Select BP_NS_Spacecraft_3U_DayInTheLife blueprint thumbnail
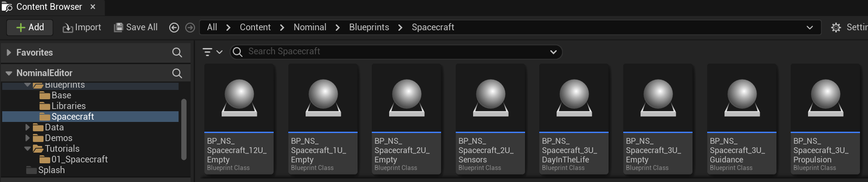This screenshot has width=868, height=182. coord(574,98)
